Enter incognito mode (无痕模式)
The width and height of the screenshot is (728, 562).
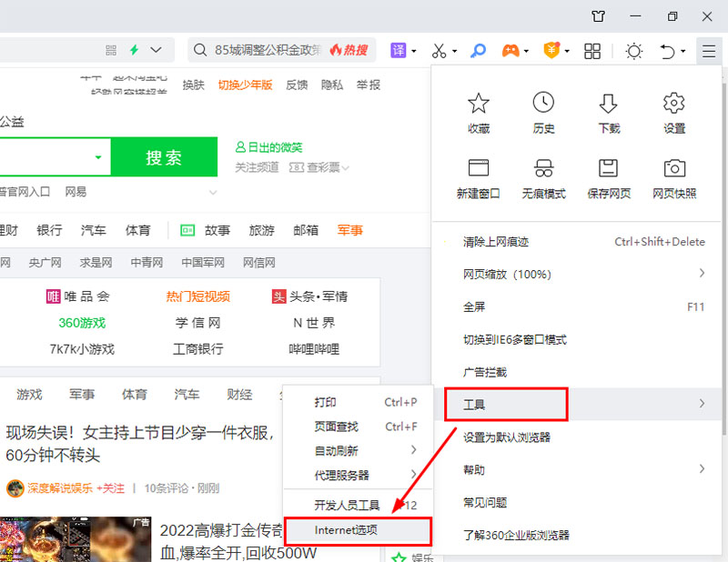[x=543, y=176]
